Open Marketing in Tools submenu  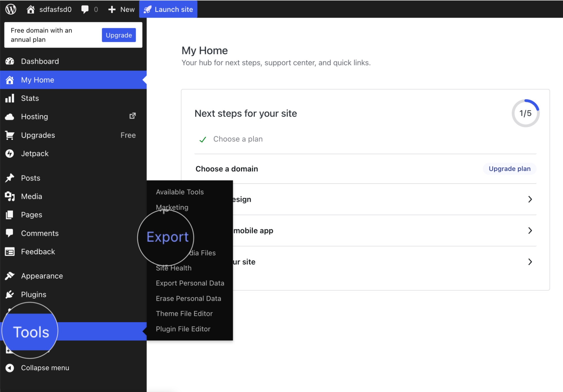pos(172,207)
